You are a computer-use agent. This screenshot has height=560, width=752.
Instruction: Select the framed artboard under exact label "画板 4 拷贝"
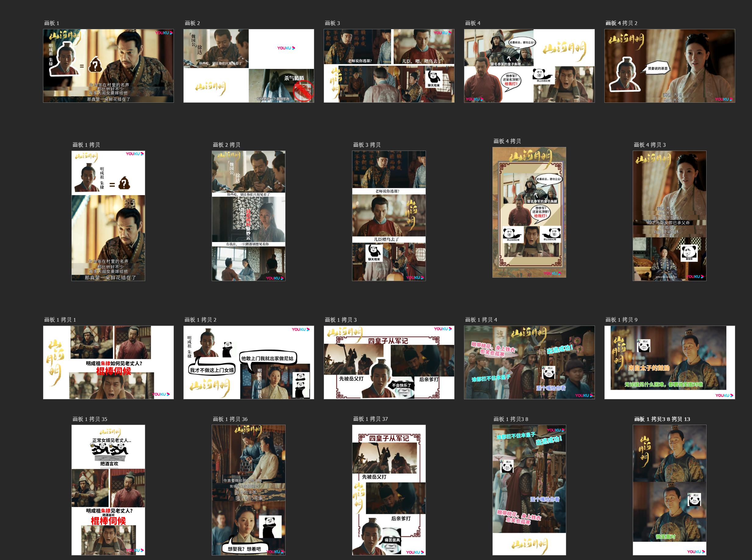[x=530, y=212]
